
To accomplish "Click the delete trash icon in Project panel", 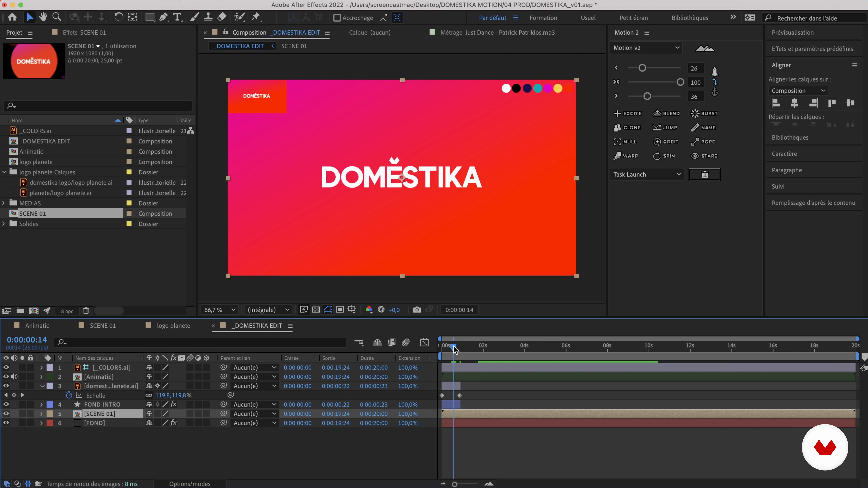I will 86,311.
